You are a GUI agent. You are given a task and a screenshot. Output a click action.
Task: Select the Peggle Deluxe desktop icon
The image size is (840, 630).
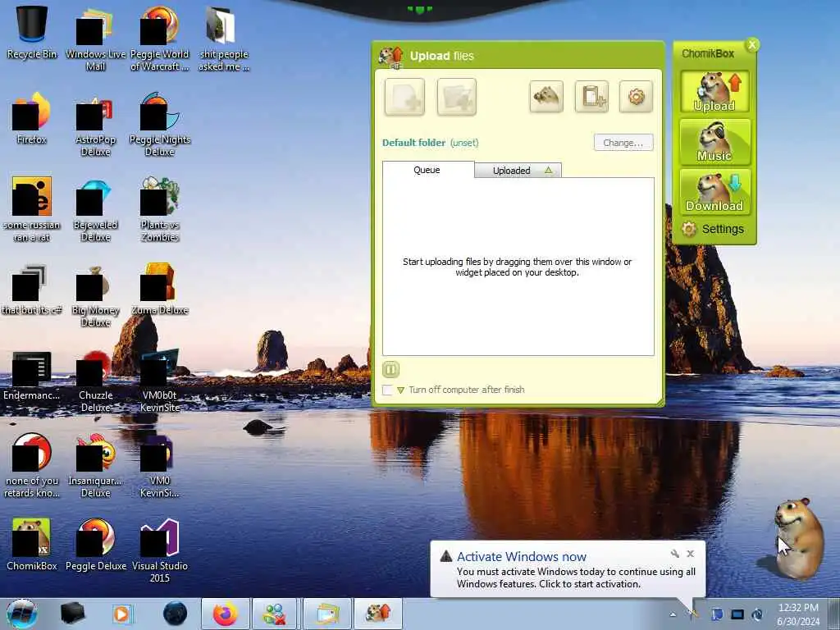pyautogui.click(x=95, y=545)
